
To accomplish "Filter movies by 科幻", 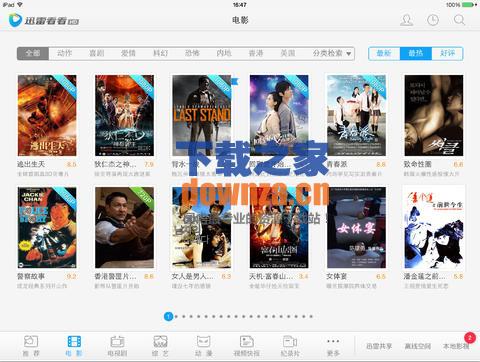I will [160, 53].
